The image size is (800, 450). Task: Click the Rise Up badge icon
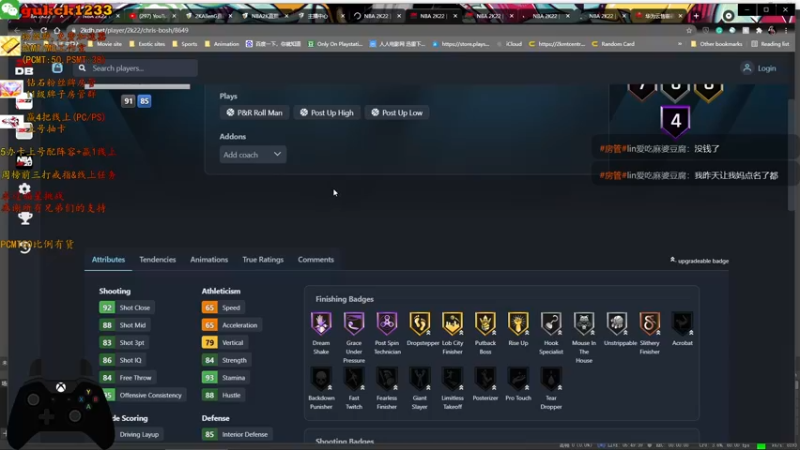pyautogui.click(x=518, y=323)
